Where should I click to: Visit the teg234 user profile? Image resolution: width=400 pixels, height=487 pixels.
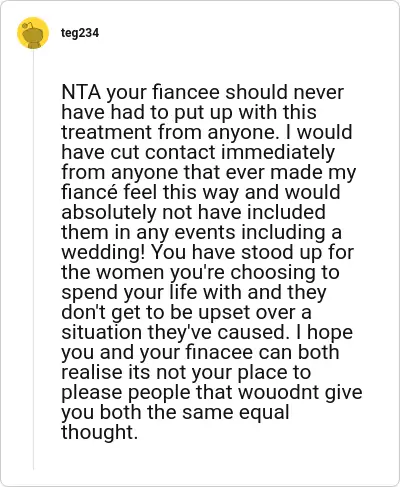tap(80, 33)
